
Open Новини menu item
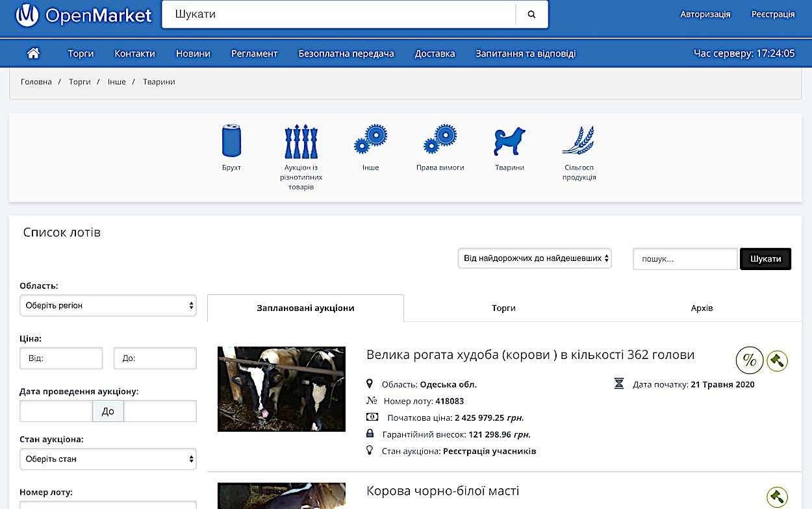pyautogui.click(x=193, y=54)
